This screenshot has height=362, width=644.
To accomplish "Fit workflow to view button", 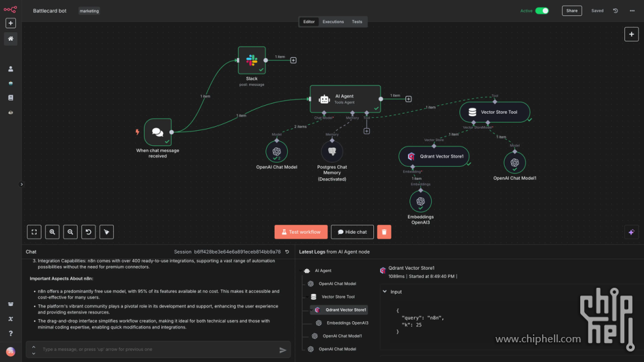I will [34, 232].
